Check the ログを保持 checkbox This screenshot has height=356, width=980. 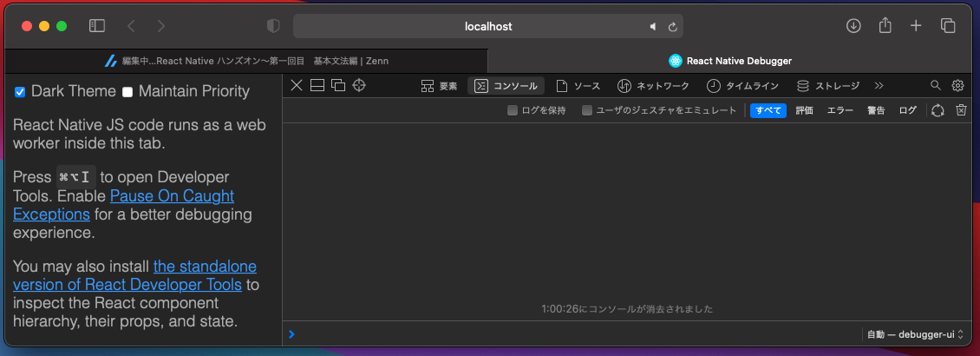tap(513, 111)
